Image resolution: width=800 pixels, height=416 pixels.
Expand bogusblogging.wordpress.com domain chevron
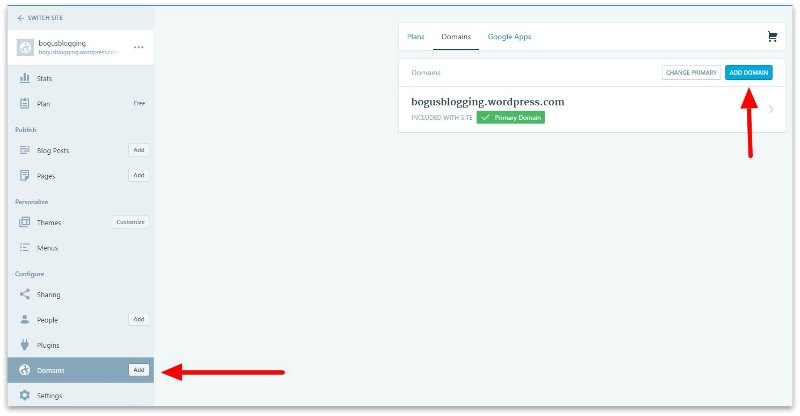[771, 109]
